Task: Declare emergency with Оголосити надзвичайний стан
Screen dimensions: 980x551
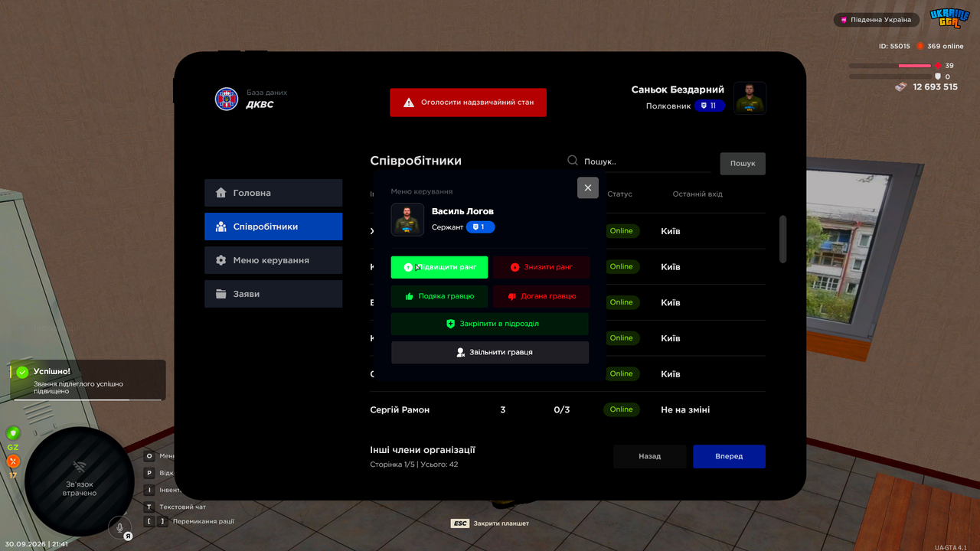Action: (469, 103)
